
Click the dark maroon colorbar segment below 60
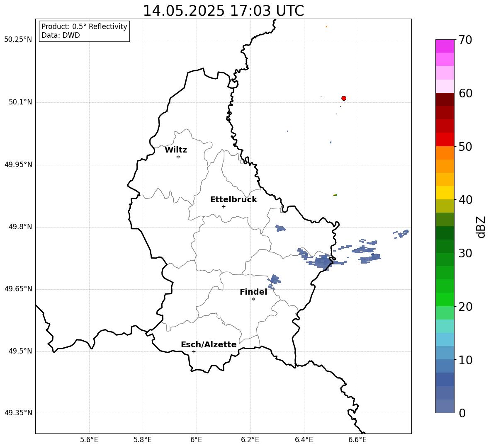[x=445, y=99]
